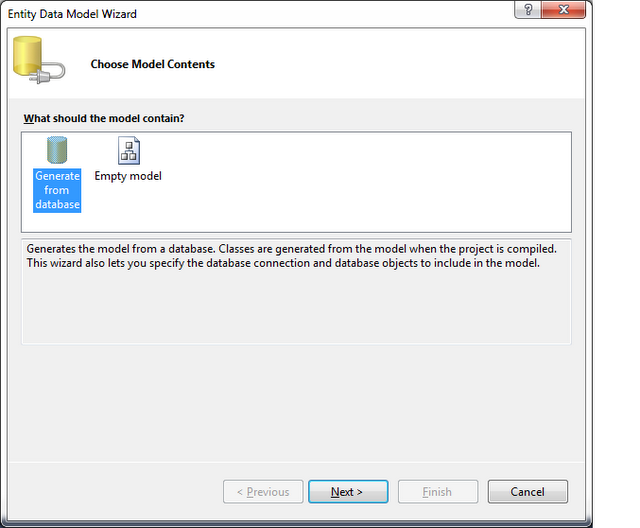The image size is (640, 528).
Task: Click the model description text area
Action: [296, 291]
